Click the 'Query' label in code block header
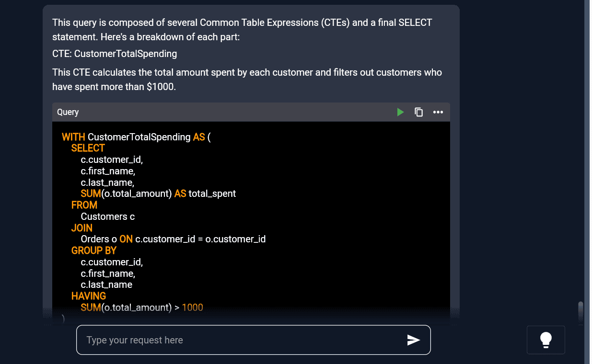Image resolution: width=592 pixels, height=364 pixels. [68, 112]
